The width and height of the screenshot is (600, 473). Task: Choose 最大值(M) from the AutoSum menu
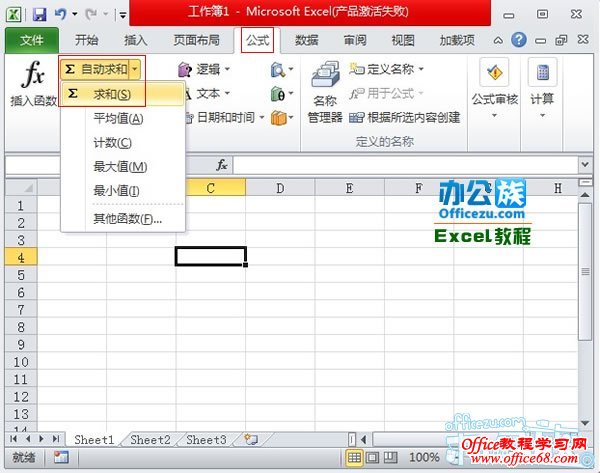(123, 167)
